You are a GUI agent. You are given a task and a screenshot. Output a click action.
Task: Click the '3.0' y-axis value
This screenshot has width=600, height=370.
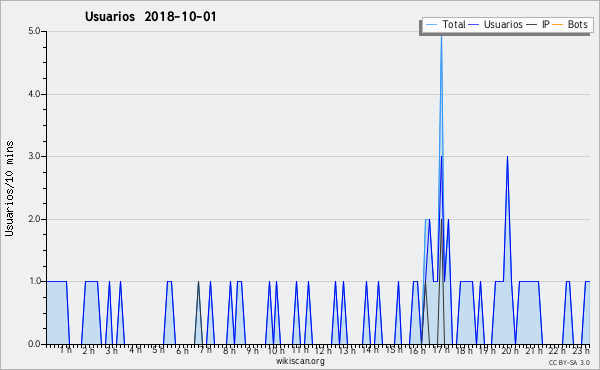coord(34,156)
